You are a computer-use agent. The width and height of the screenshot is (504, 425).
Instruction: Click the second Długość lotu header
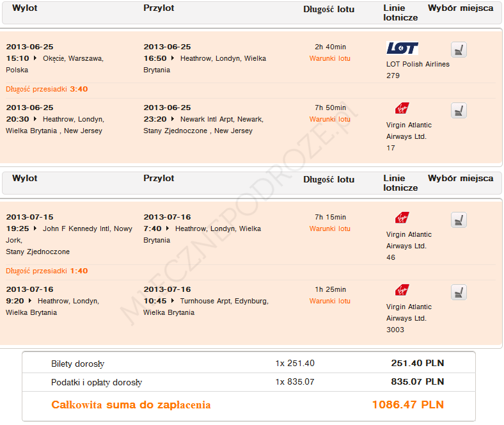(329, 179)
